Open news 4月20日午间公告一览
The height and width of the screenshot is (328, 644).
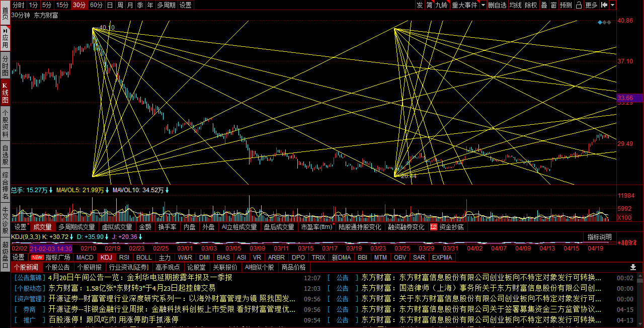tap(140, 277)
